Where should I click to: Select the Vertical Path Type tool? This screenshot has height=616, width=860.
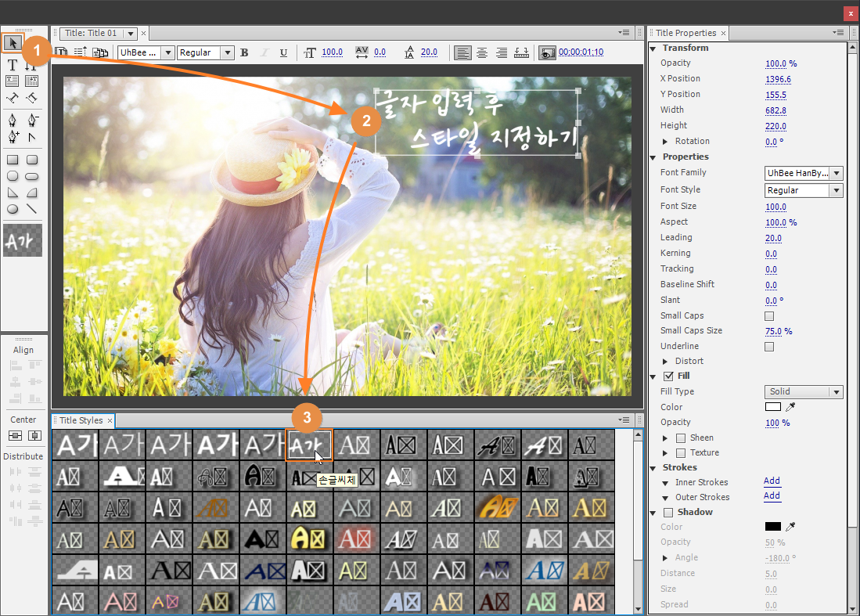click(32, 98)
